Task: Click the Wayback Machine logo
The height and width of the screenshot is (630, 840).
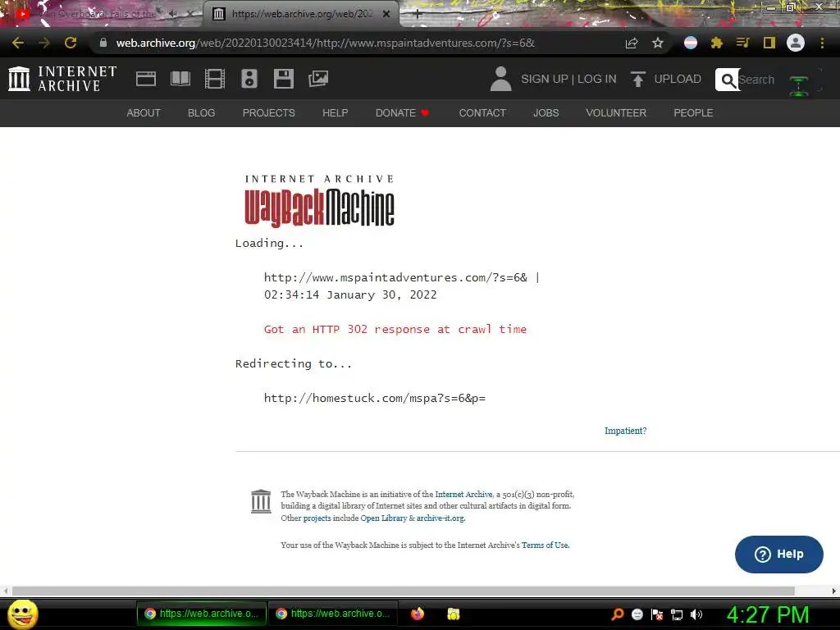Action: 319,201
